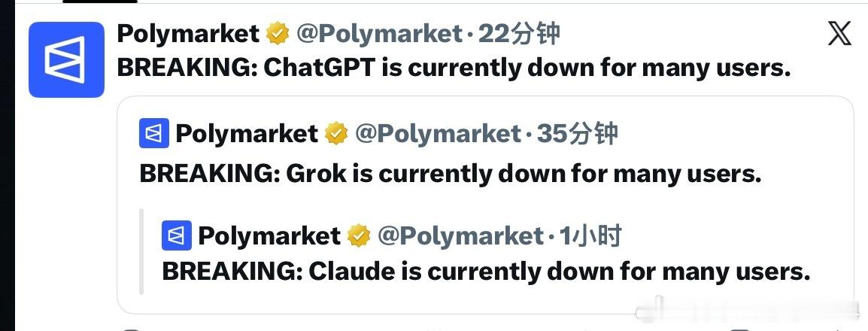The image size is (868, 331).
Task: Open the 1小时 timestamp
Action: point(590,235)
